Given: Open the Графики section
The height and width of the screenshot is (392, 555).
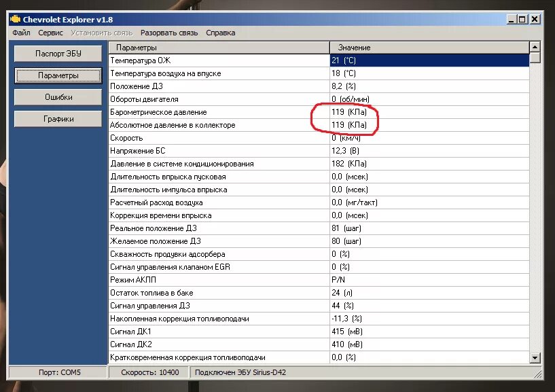Looking at the screenshot, I should tap(58, 119).
